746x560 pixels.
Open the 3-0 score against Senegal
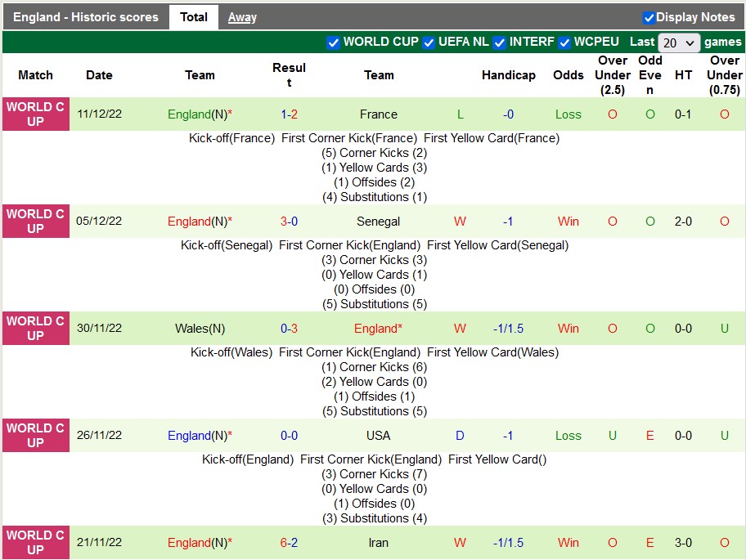(289, 222)
